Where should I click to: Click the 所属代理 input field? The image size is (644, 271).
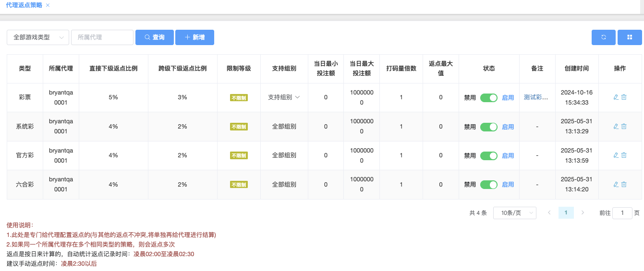[x=102, y=37]
